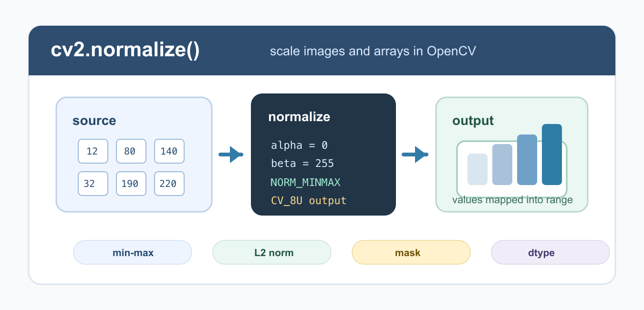The height and width of the screenshot is (310, 644).
Task: Click the second-shortest pale blue output bar
Action: (502, 165)
